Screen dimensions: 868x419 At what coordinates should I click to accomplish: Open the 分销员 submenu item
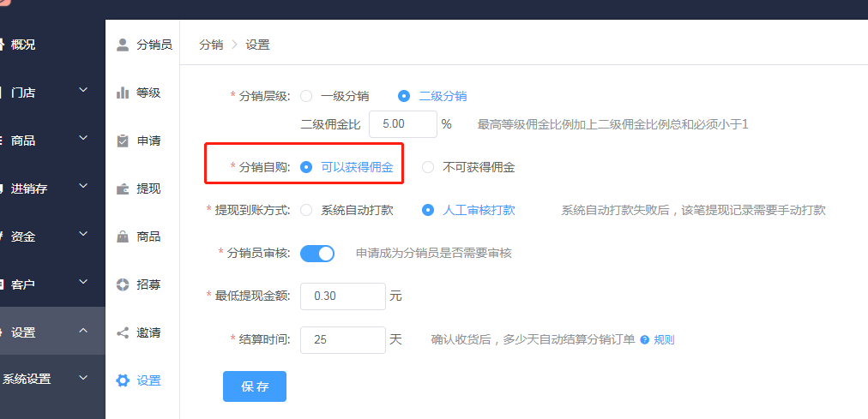(x=154, y=45)
